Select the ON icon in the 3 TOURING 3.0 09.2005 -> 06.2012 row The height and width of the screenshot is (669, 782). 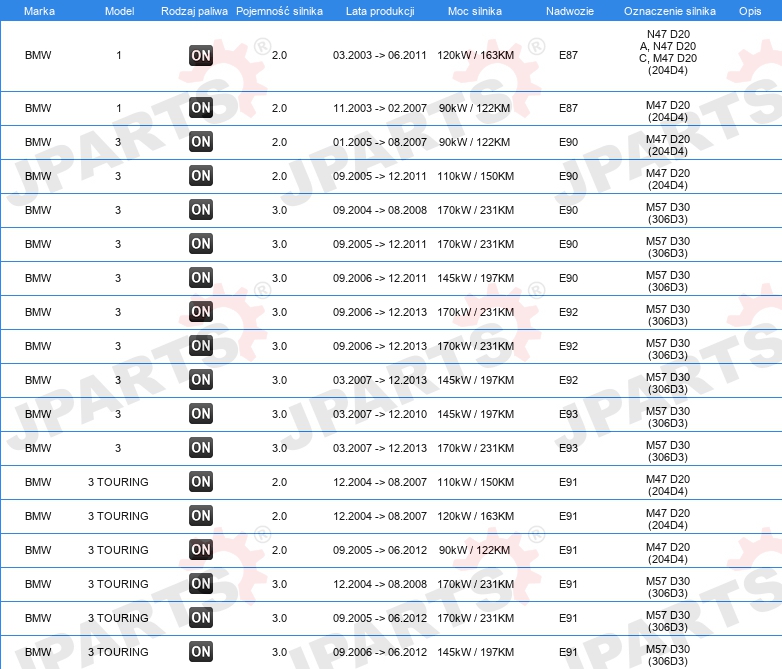click(201, 617)
